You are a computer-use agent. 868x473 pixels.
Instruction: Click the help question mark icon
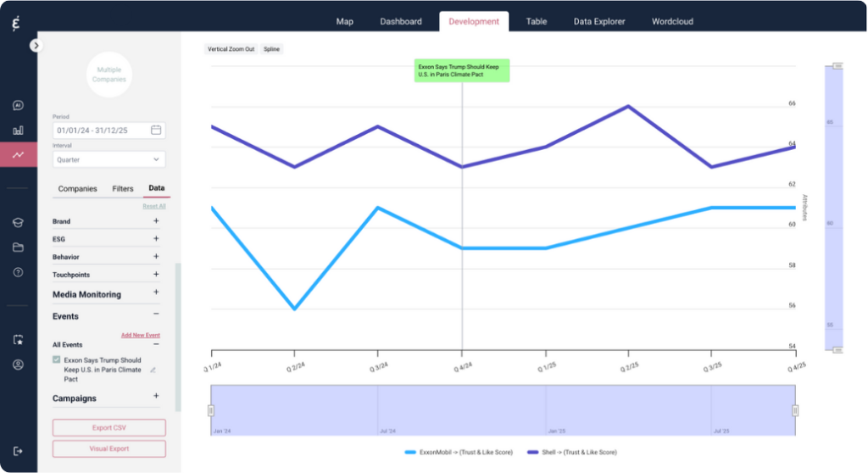pyautogui.click(x=18, y=272)
